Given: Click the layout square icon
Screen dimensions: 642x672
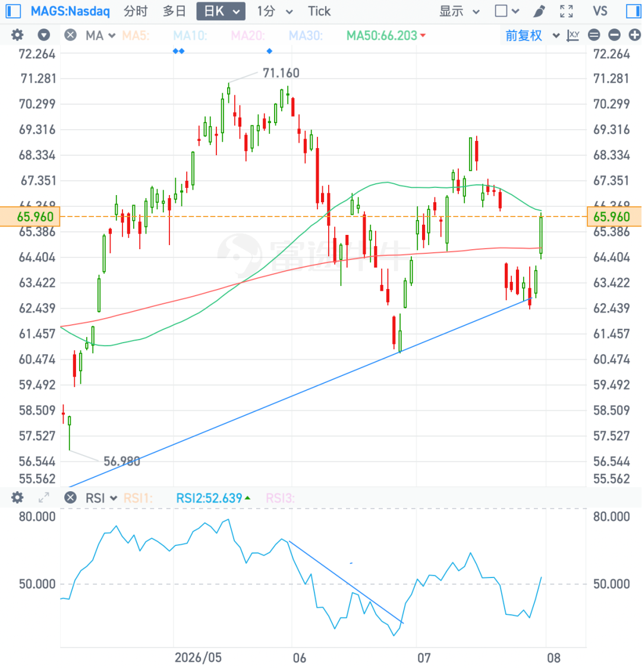Looking at the screenshot, I should coord(501,11).
